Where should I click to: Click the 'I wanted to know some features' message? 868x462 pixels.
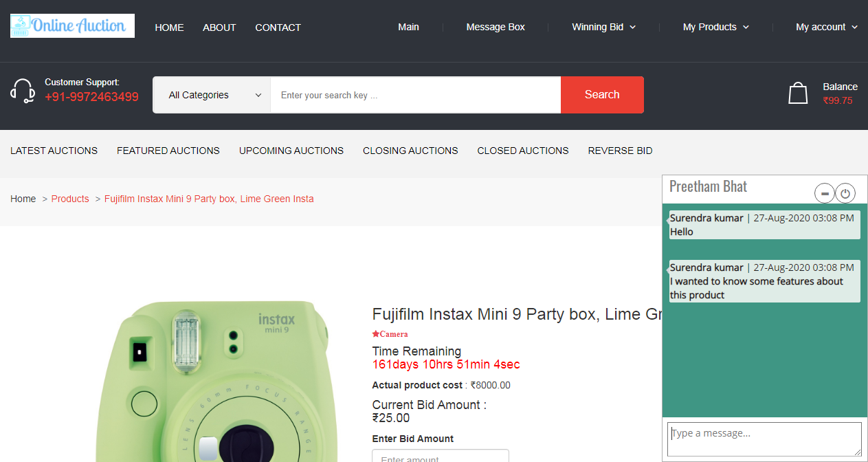pos(765,281)
